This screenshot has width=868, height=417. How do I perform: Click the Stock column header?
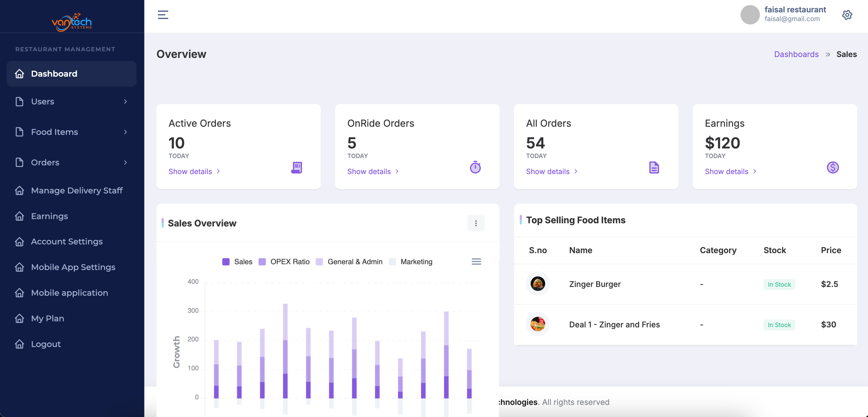coord(775,250)
